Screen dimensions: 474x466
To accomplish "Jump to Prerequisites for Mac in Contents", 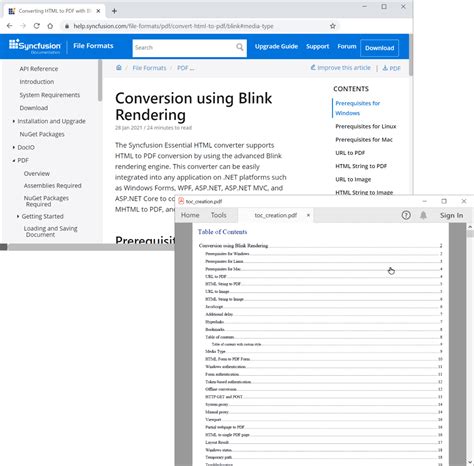I will 364,140.
